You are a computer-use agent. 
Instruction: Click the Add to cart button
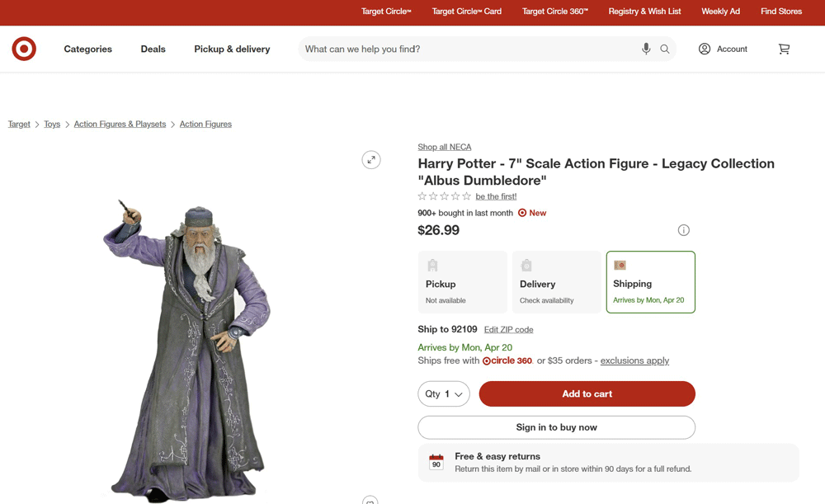click(x=587, y=393)
